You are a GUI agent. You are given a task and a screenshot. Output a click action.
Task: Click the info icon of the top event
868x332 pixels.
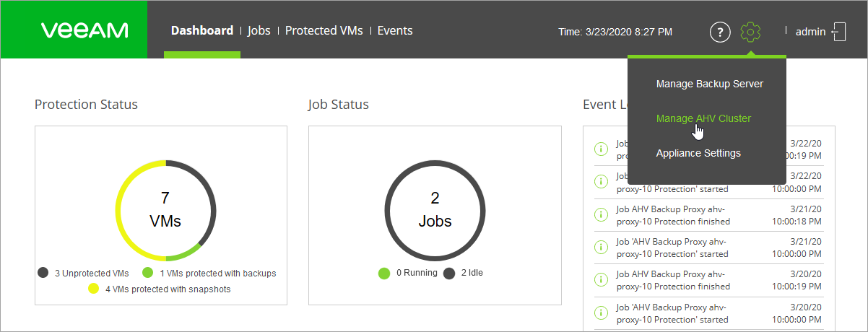(x=600, y=149)
